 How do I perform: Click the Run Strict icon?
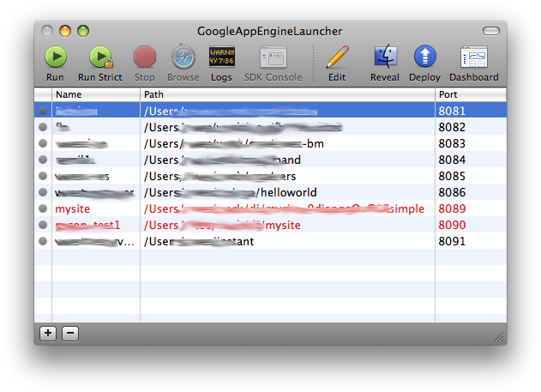[99, 57]
